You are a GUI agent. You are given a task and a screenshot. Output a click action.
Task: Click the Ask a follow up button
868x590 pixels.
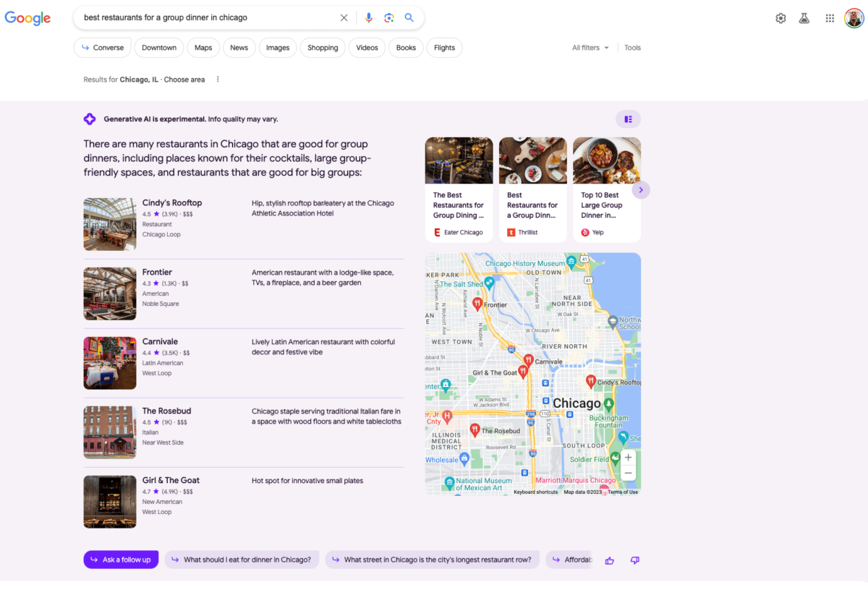[121, 560]
